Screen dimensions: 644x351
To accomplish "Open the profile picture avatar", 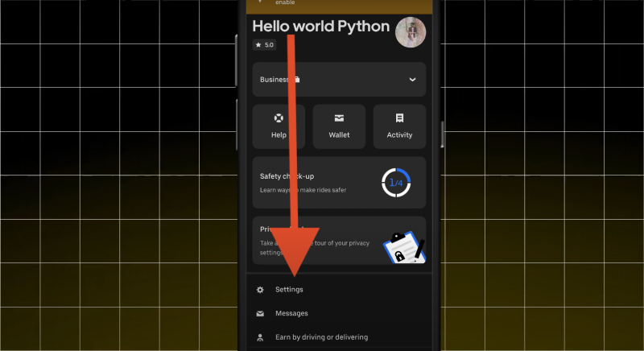I will (411, 32).
